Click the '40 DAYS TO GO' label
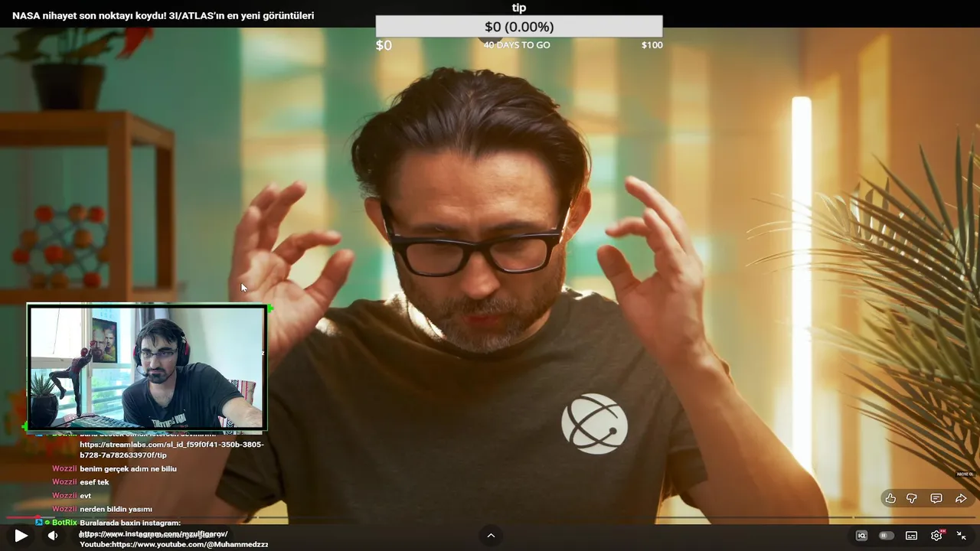The width and height of the screenshot is (980, 551). click(x=517, y=45)
